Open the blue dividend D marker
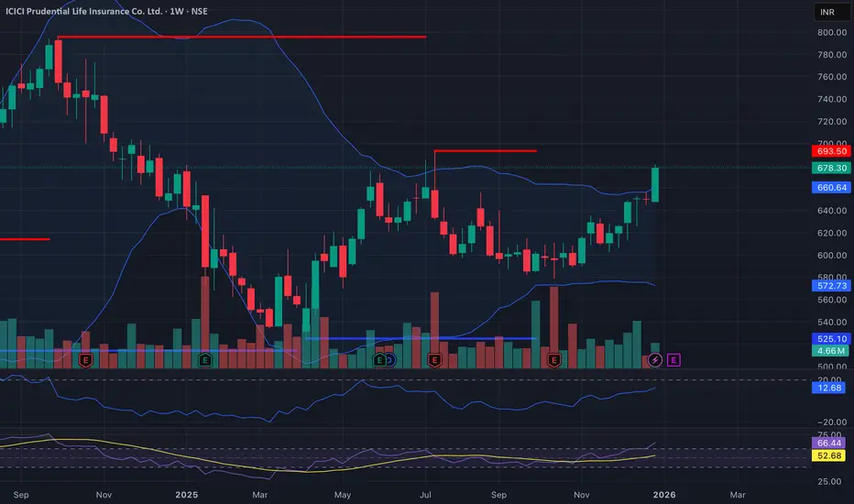Image resolution: width=854 pixels, height=504 pixels. pyautogui.click(x=390, y=359)
